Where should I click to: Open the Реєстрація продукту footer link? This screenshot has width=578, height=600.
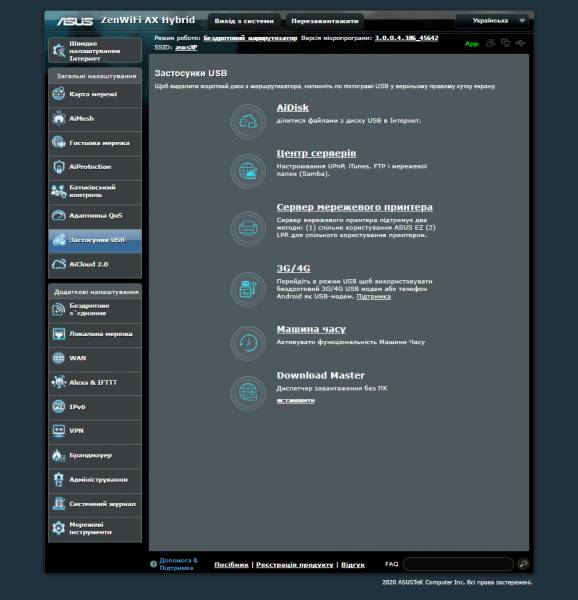pos(295,565)
